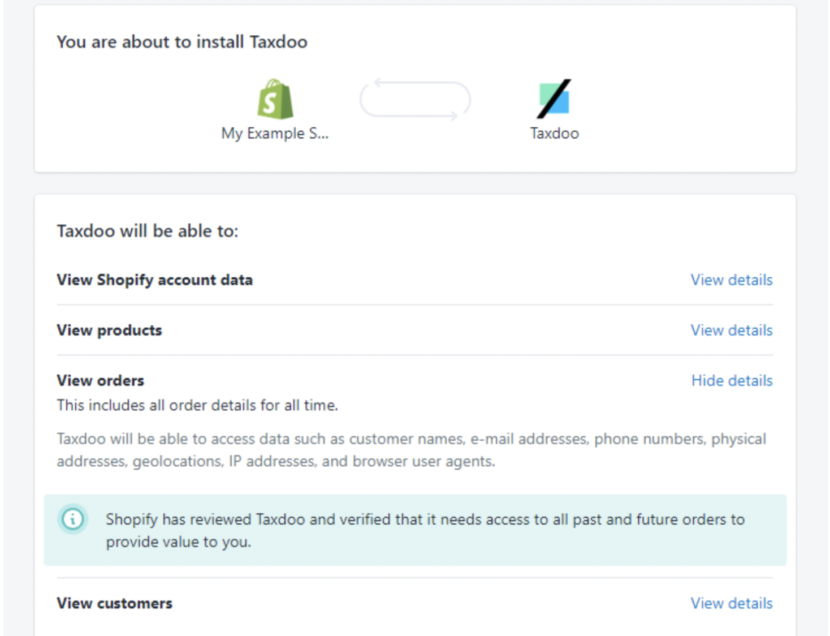Click the Taxdoo logo icon
830x636 pixels.
[554, 99]
